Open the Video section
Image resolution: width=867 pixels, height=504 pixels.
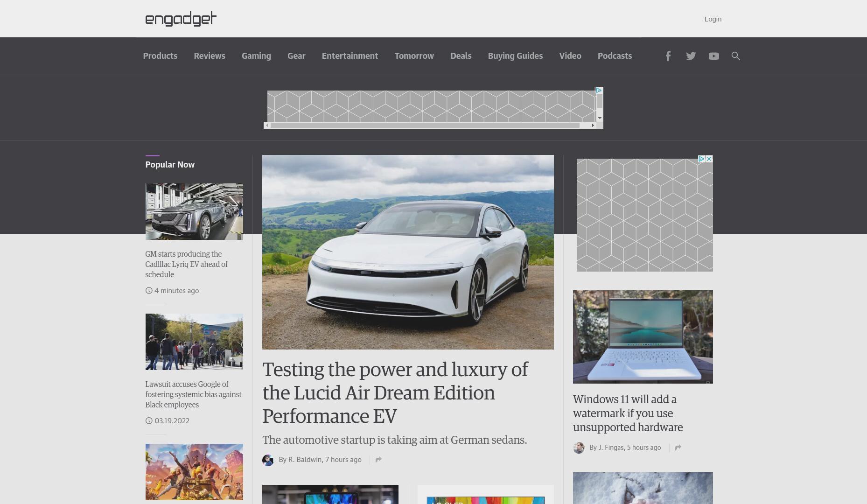tap(570, 56)
